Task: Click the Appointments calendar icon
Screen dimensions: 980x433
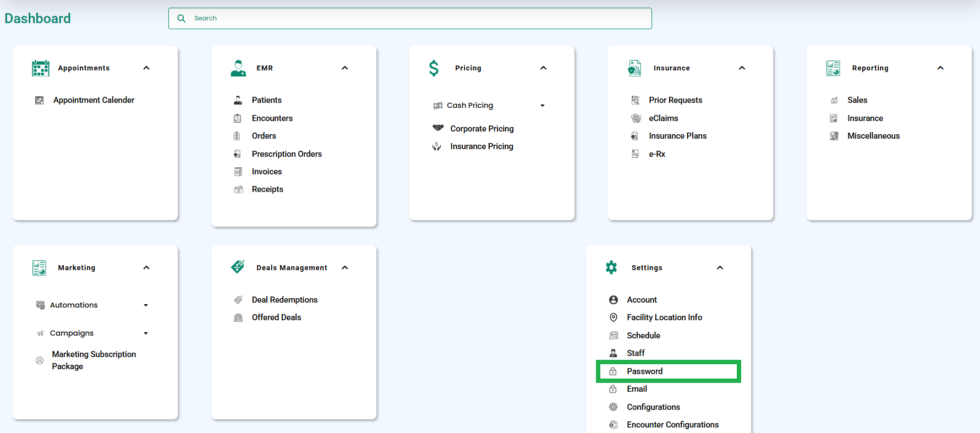Action: [x=41, y=68]
